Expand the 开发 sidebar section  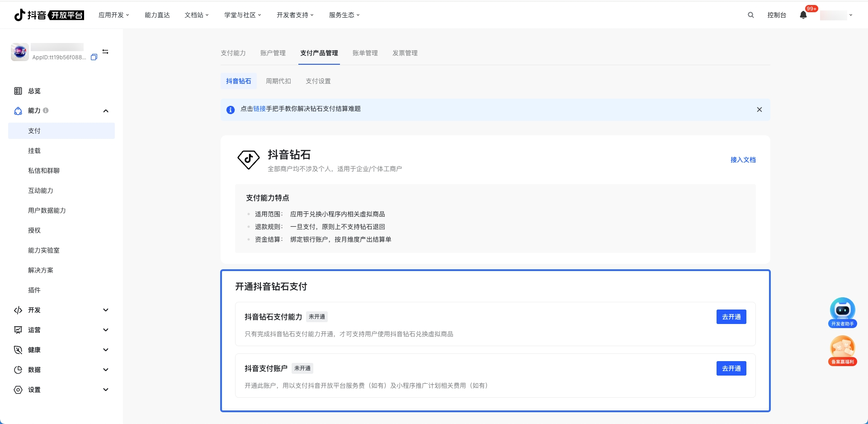(106, 310)
